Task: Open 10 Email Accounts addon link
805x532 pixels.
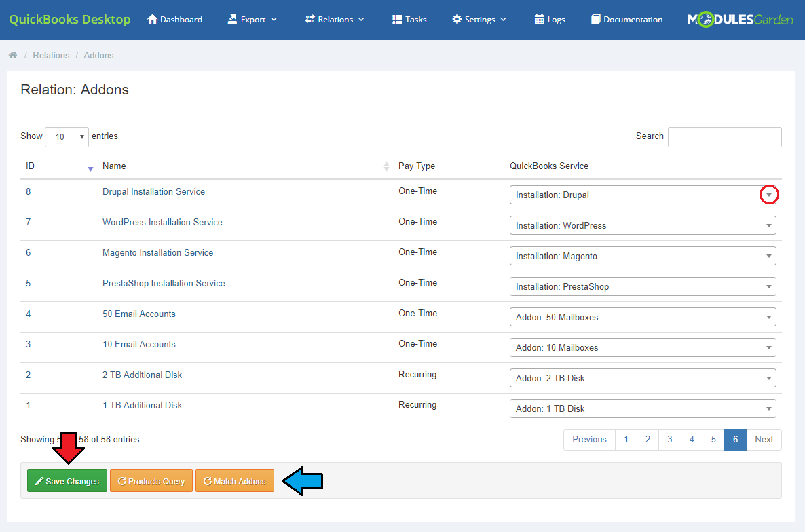Action: click(x=139, y=344)
